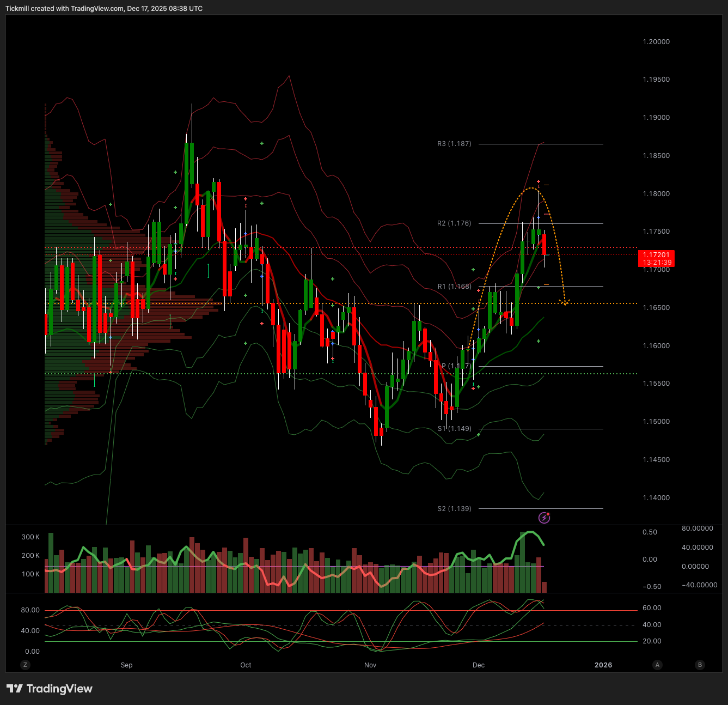This screenshot has height=705, width=728.
Task: Select the Nov time axis marker
Action: 370,665
